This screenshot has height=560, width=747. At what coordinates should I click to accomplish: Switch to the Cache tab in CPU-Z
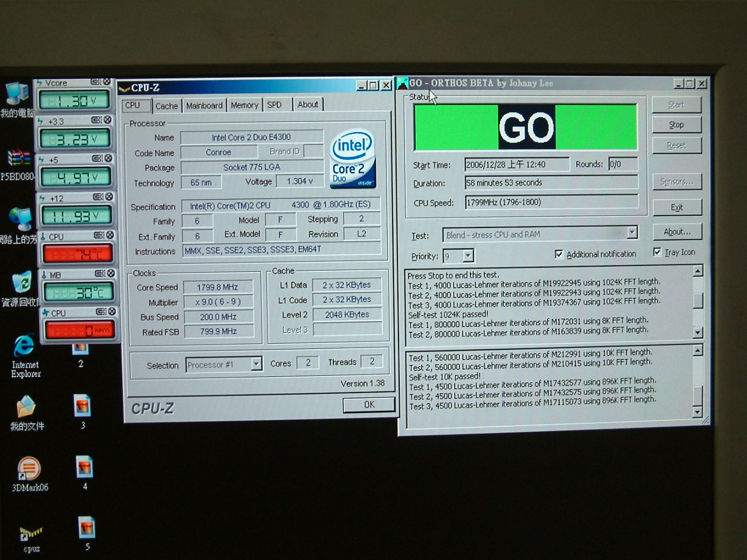166,106
